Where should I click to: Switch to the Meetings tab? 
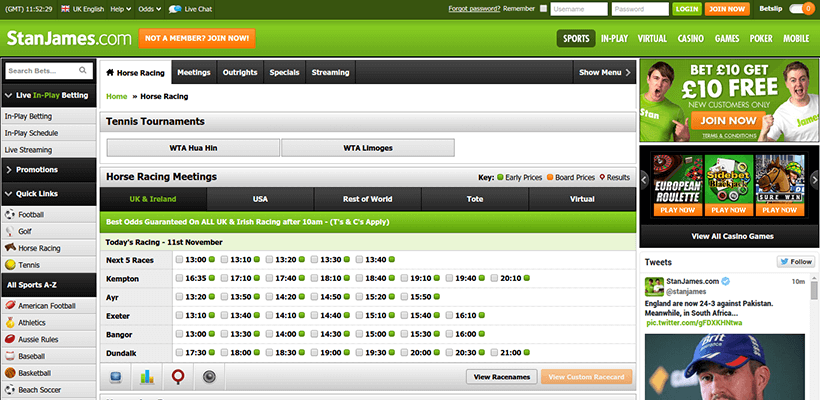click(x=193, y=72)
